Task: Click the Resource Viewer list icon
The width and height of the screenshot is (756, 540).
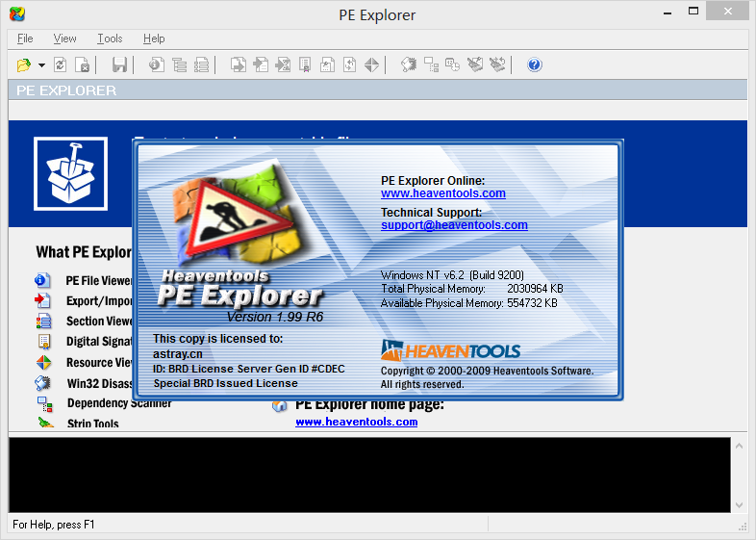Action: click(43, 363)
